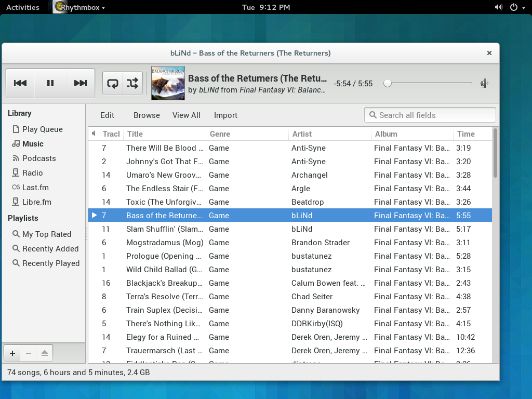Open the volume speaker control

point(484,83)
